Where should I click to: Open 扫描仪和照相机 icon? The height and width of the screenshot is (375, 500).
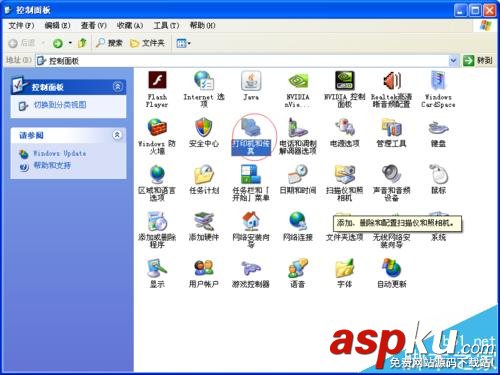pos(344,175)
